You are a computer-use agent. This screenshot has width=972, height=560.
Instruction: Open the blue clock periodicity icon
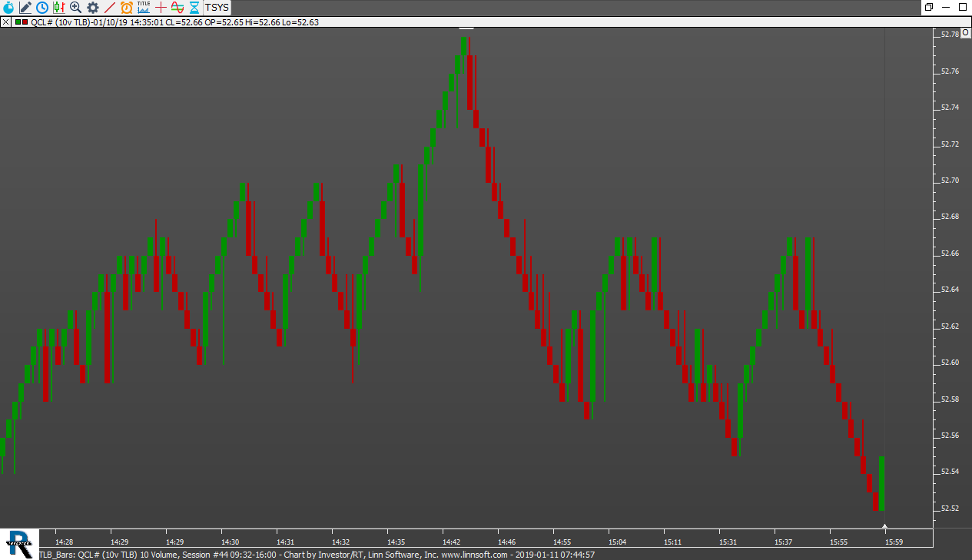tap(42, 8)
